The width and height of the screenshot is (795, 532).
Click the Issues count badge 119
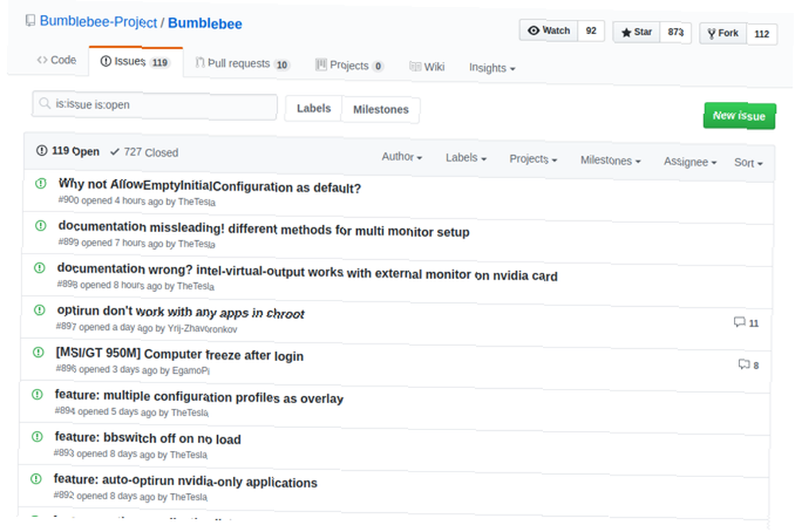coord(161,62)
